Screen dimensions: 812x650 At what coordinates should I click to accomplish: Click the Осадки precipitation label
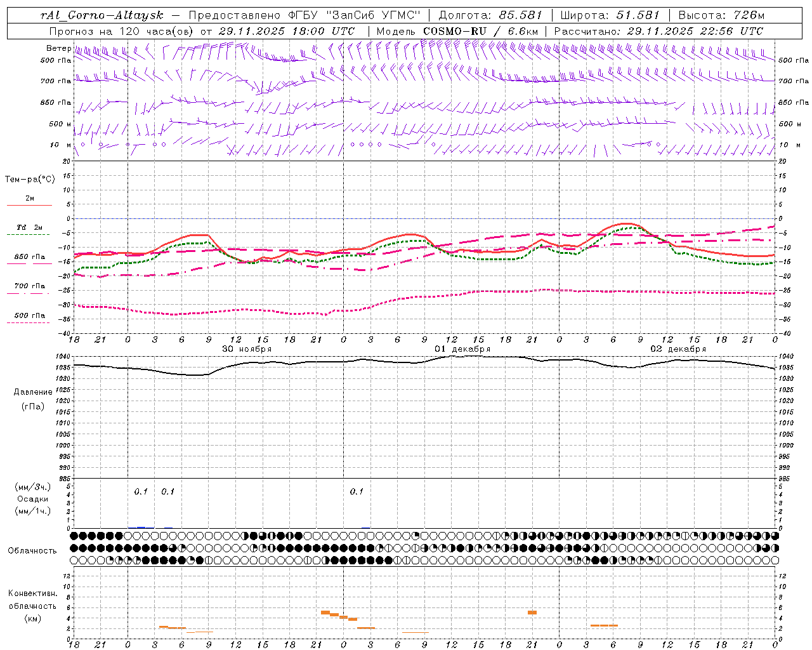[33, 499]
